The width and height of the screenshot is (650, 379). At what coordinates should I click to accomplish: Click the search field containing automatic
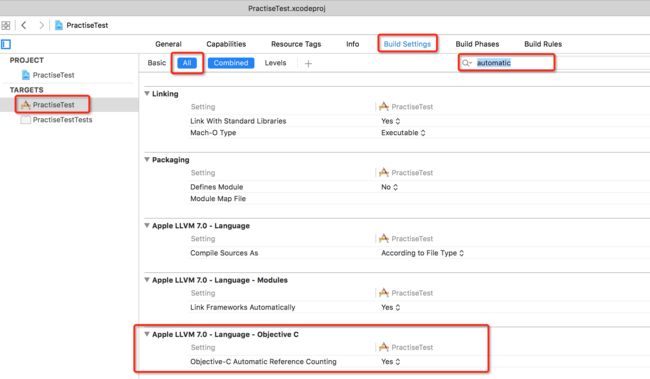coord(507,63)
